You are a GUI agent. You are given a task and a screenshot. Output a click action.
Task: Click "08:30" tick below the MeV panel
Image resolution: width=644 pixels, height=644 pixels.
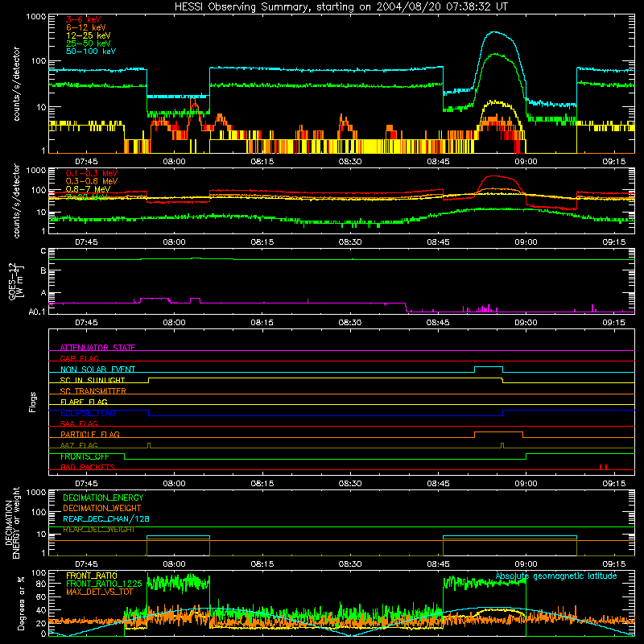350,242
